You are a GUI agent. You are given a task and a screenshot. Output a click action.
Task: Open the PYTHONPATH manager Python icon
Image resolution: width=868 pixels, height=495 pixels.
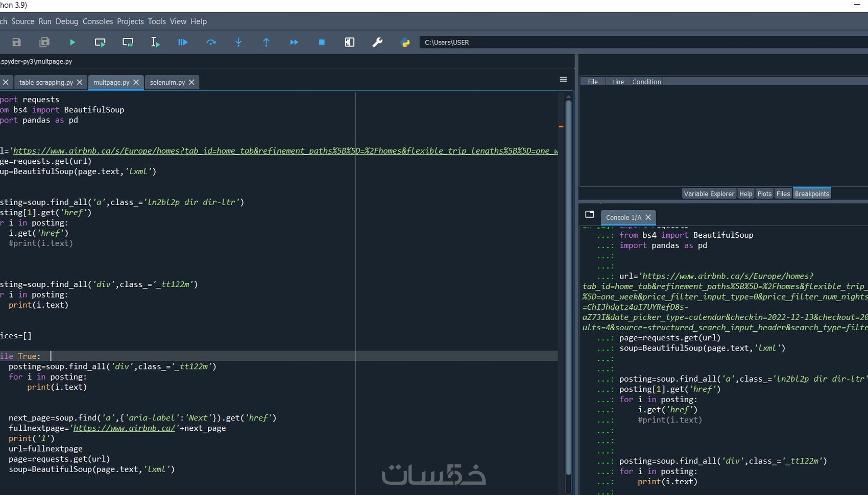pos(405,42)
